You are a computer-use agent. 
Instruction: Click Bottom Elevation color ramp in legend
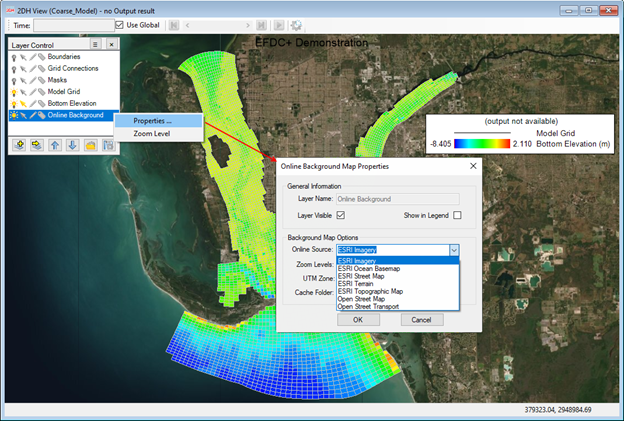click(482, 144)
